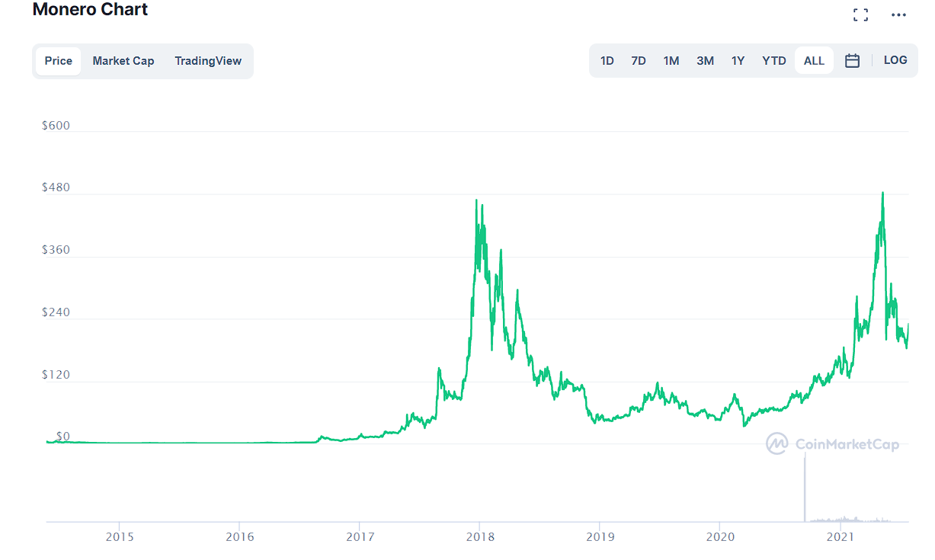Select the YTD time range

pos(774,61)
